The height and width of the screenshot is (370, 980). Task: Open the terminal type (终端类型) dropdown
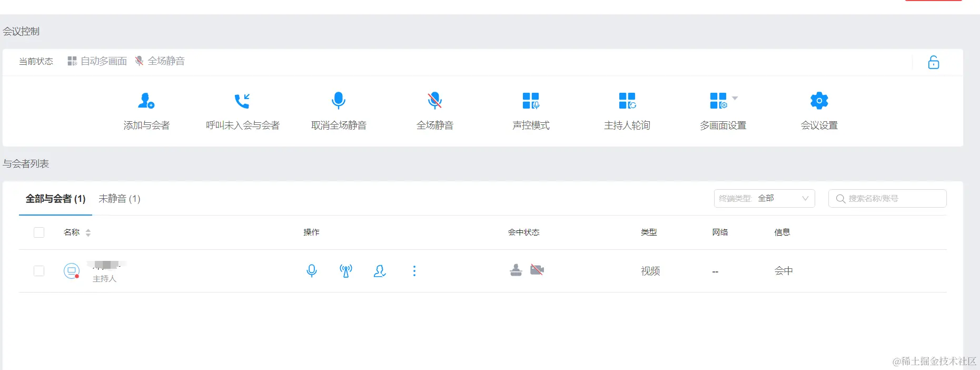click(x=765, y=198)
